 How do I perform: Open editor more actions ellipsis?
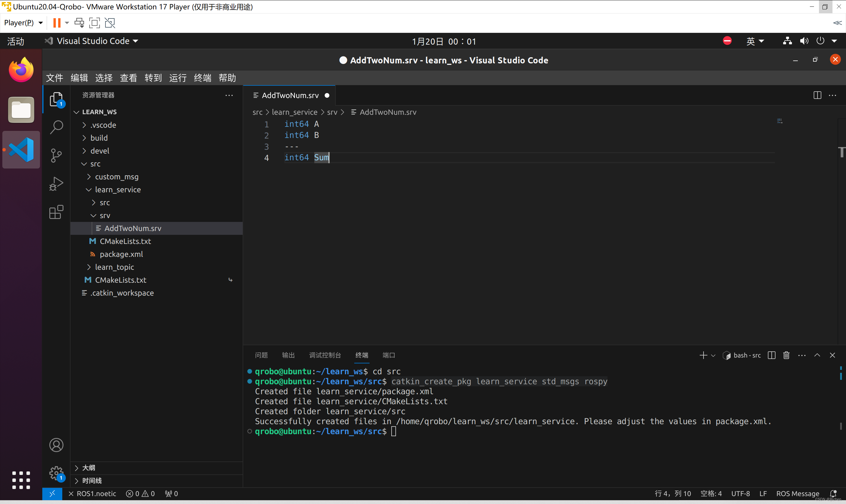point(833,95)
